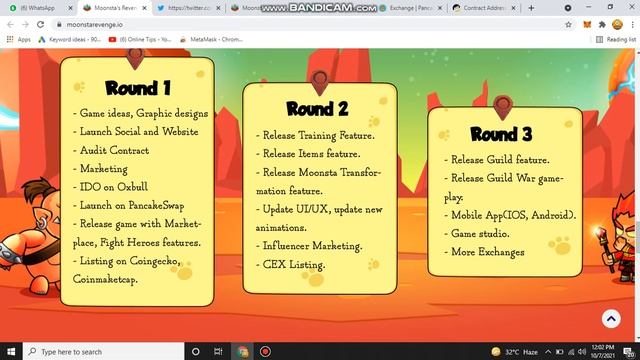Close the Contract Address tab

[513, 8]
